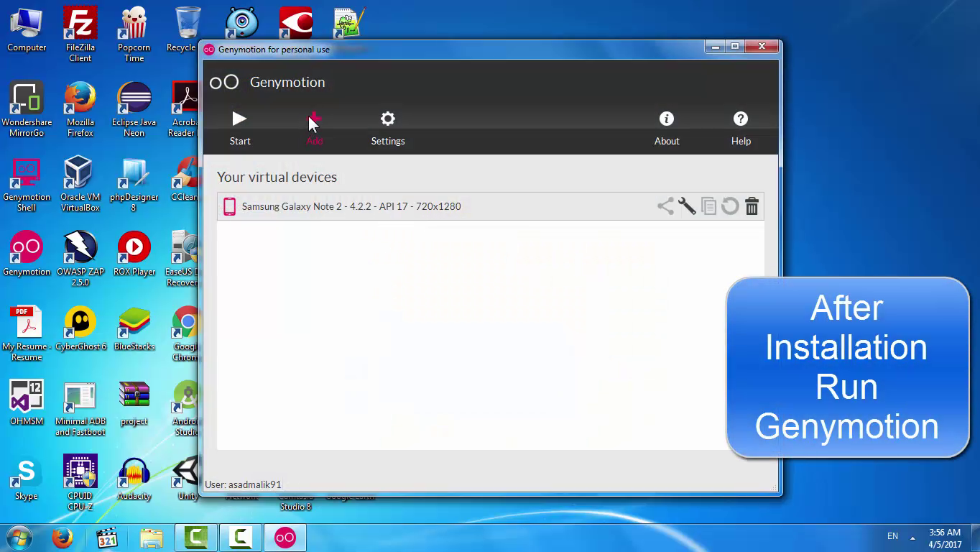Show hidden system tray icons

pos(913,538)
